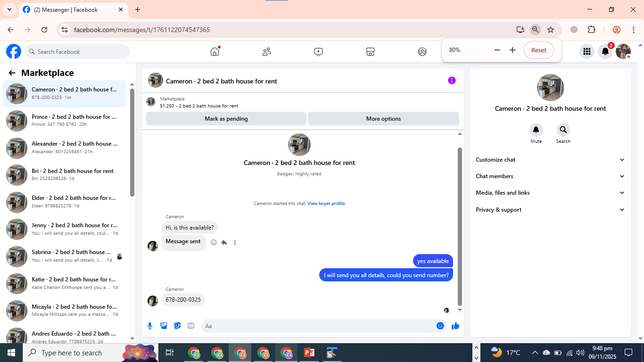Viewport: 644px width, 362px height.
Task: Click the Search Facebook field
Action: [x=77, y=51]
